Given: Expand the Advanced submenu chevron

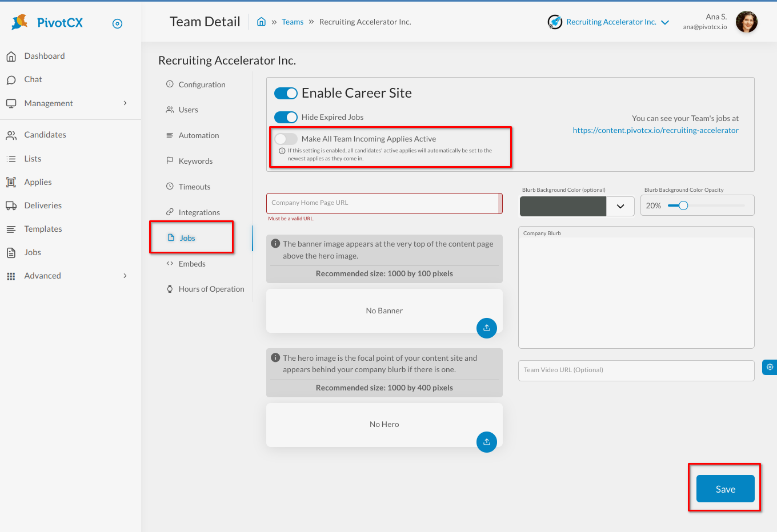Looking at the screenshot, I should (125, 276).
